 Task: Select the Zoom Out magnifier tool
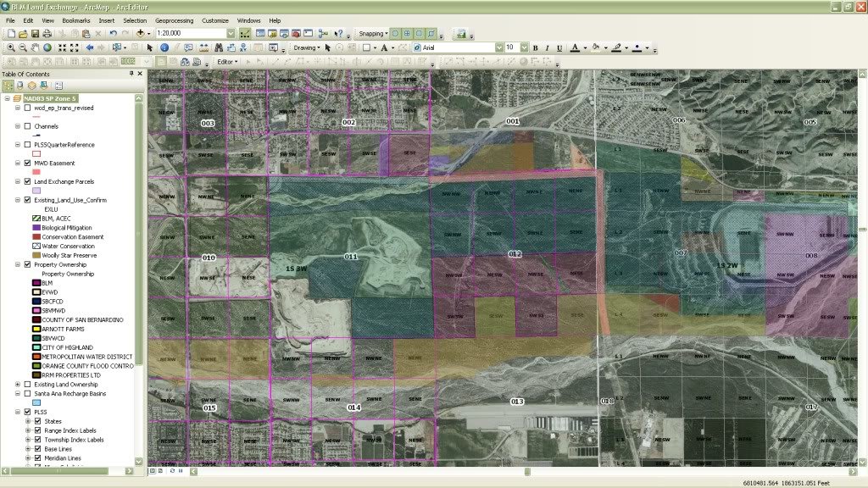23,48
